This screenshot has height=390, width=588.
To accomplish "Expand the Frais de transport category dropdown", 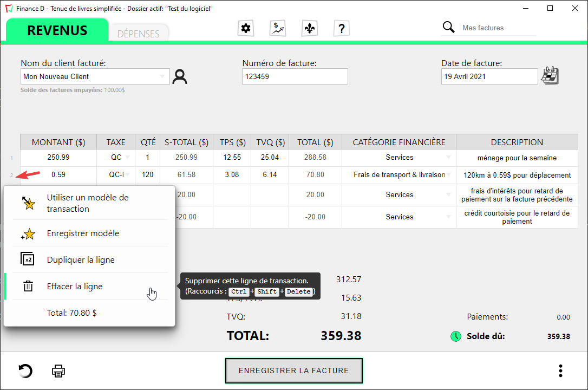I will pos(448,175).
